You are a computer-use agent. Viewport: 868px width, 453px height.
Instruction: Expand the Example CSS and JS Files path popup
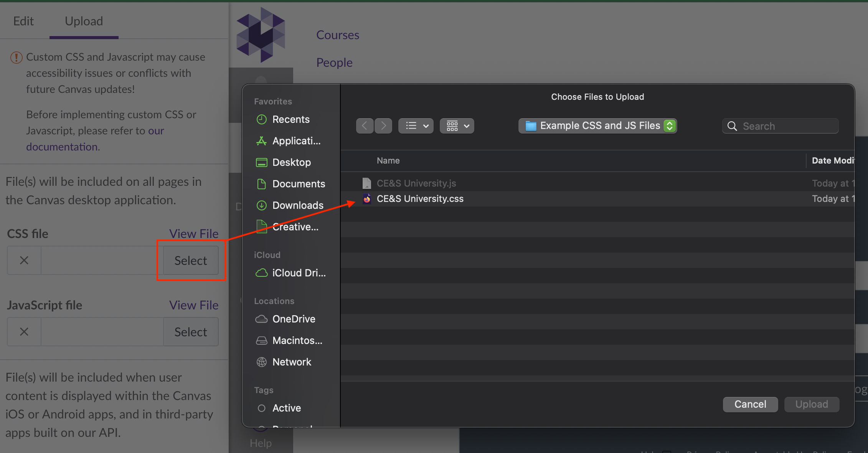click(597, 126)
